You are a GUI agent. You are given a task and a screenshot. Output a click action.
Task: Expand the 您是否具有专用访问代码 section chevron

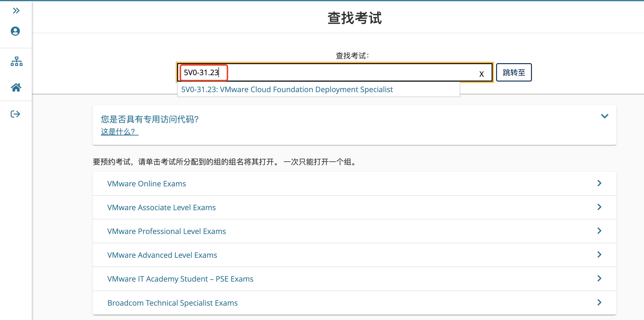[605, 116]
